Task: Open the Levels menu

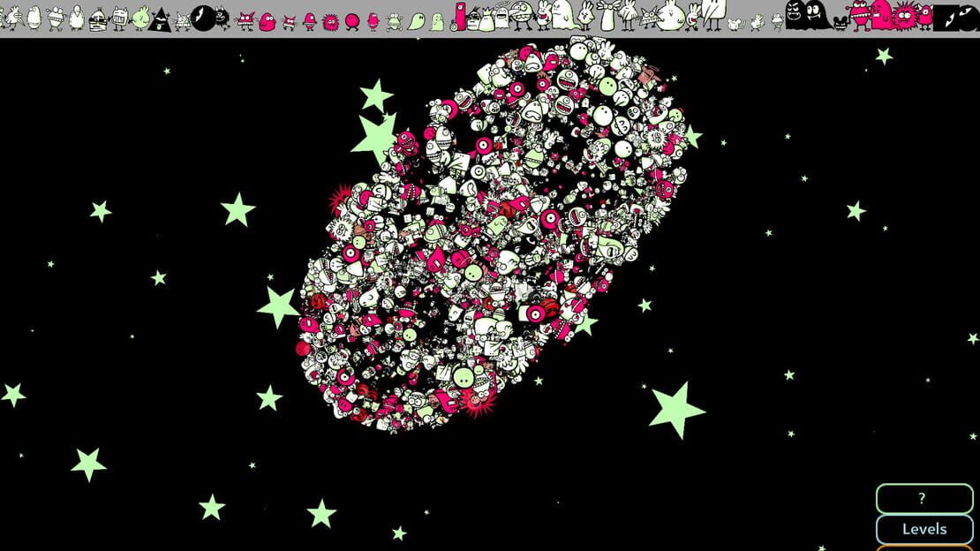Action: [924, 529]
